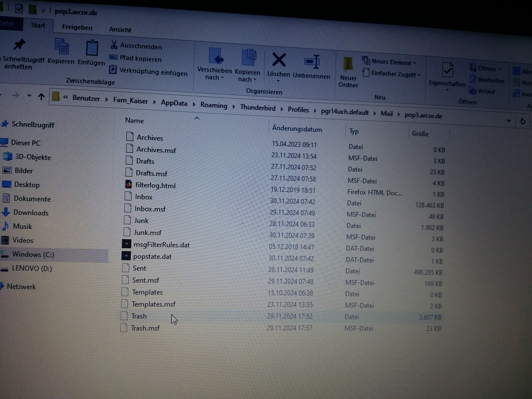Screen dimensions: 532x399
Task: Open the Neues Element dropdown
Action: point(389,62)
